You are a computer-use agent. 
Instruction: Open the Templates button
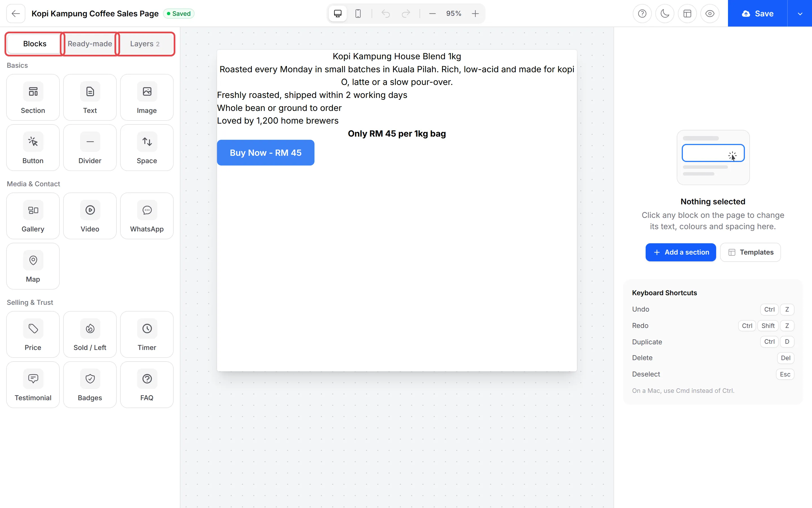[x=751, y=252]
